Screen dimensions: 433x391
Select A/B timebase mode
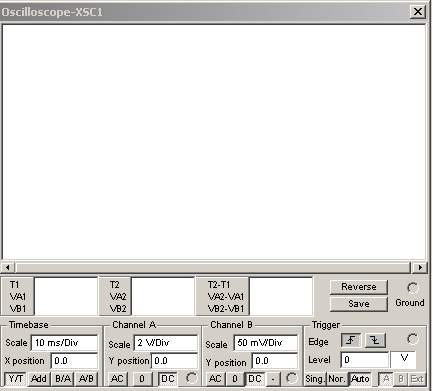[x=86, y=379]
